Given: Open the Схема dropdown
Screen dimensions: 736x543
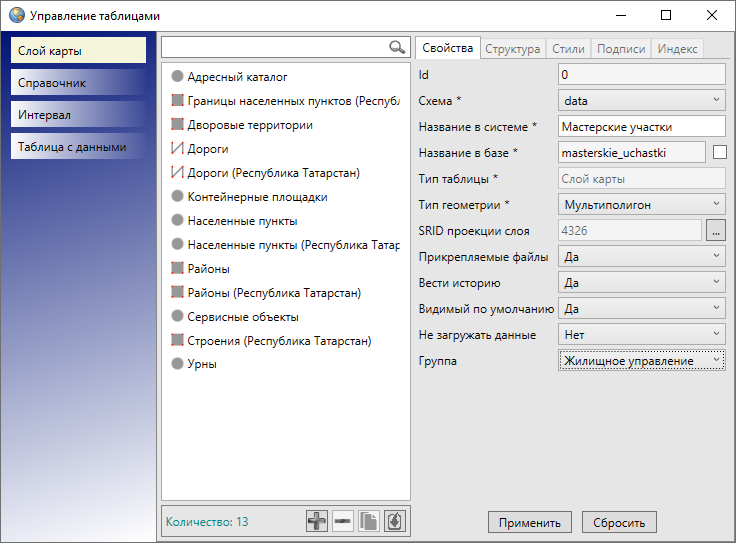Looking at the screenshot, I should coord(641,100).
